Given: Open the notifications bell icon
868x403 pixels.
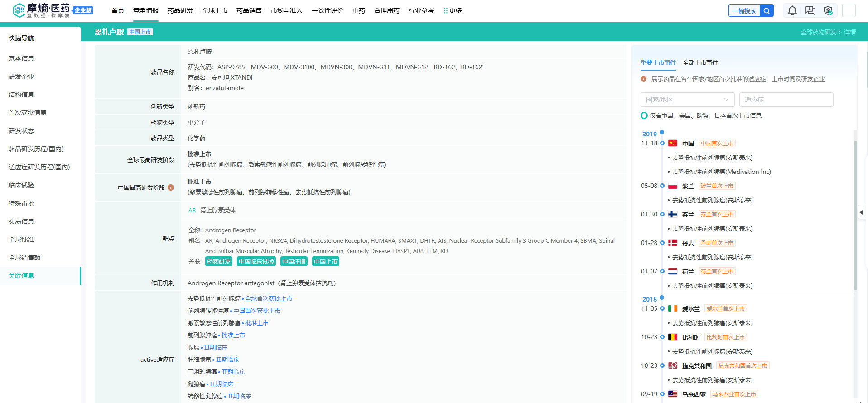Looking at the screenshot, I should 792,10.
